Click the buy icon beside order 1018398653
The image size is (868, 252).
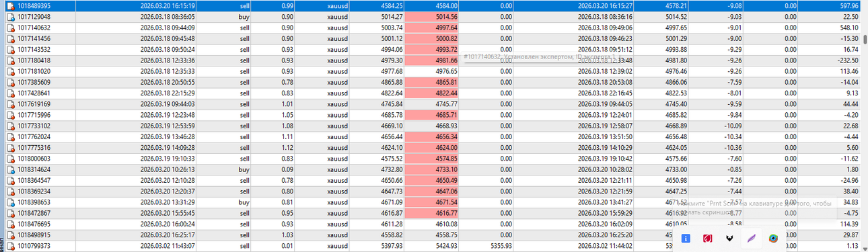click(x=10, y=202)
